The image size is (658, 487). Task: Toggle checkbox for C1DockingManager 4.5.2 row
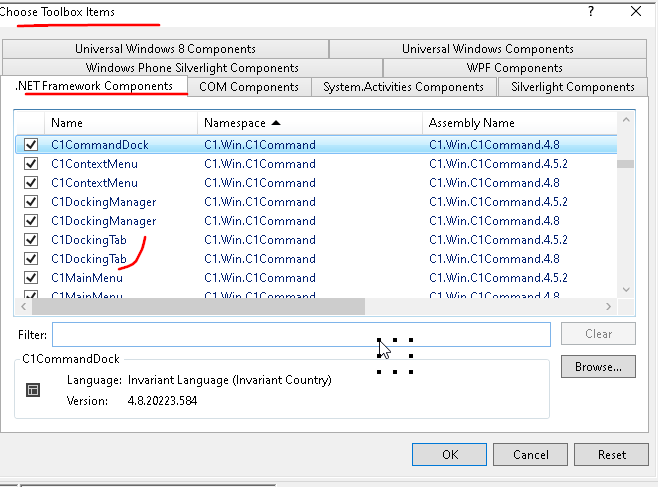tap(31, 202)
